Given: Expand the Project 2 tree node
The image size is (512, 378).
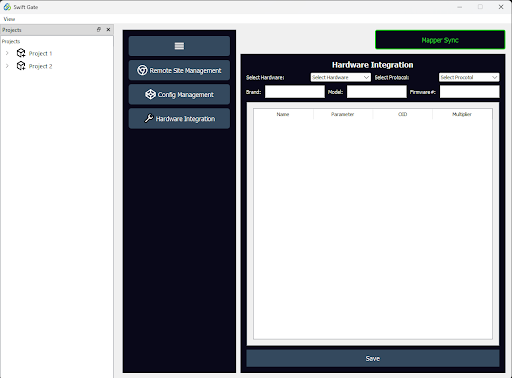Looking at the screenshot, I should 7,66.
